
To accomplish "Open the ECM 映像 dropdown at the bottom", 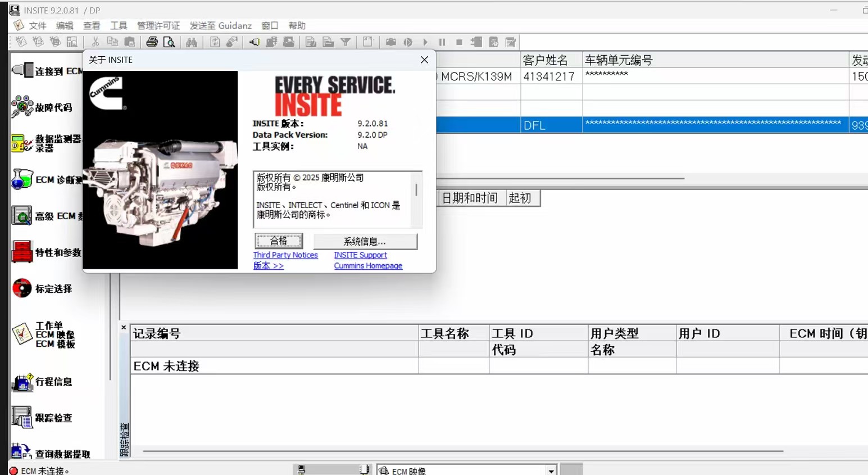I will click(551, 469).
